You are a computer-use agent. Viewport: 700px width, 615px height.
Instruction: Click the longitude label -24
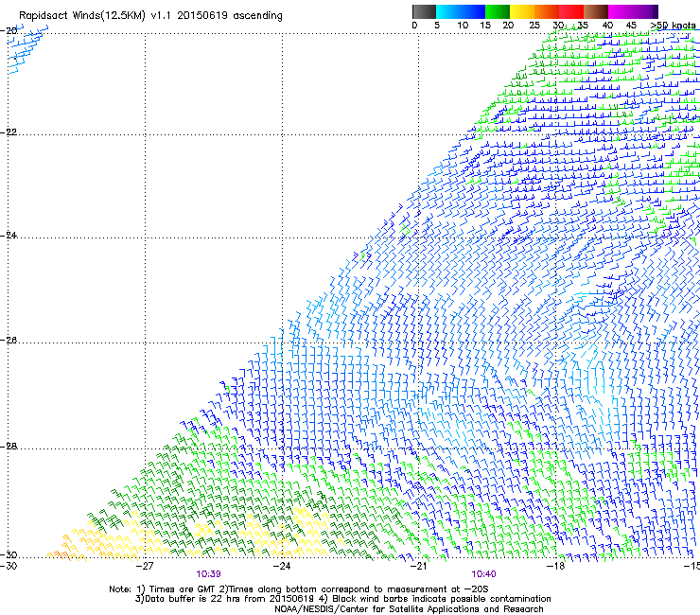pos(282,566)
